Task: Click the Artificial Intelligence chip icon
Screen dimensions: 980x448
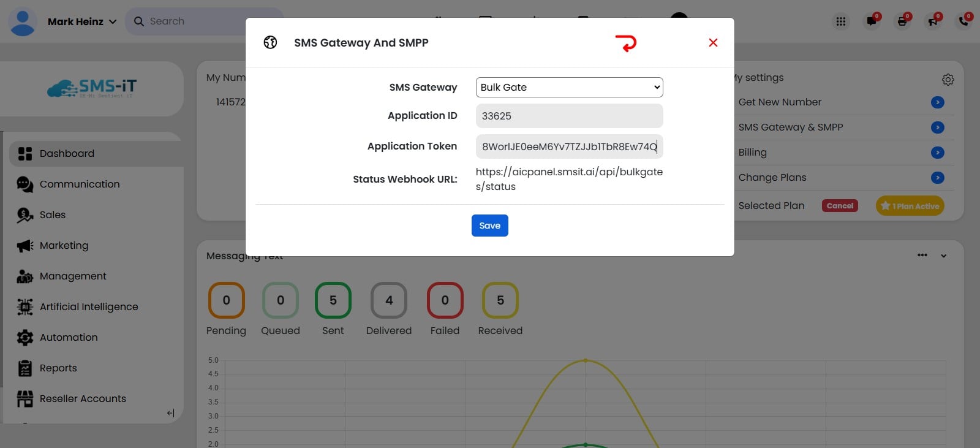Action: click(25, 307)
